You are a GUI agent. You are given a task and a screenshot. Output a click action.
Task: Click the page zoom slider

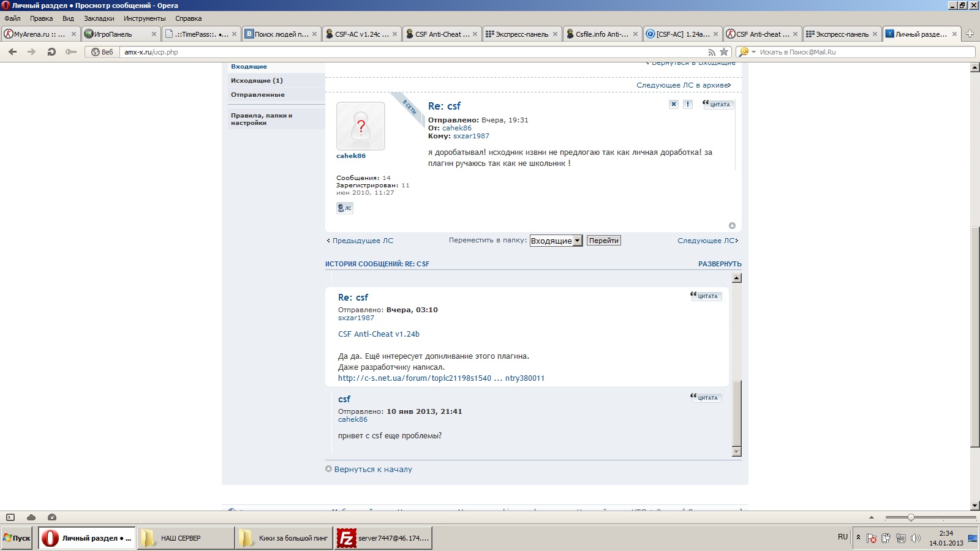pyautogui.click(x=930, y=517)
